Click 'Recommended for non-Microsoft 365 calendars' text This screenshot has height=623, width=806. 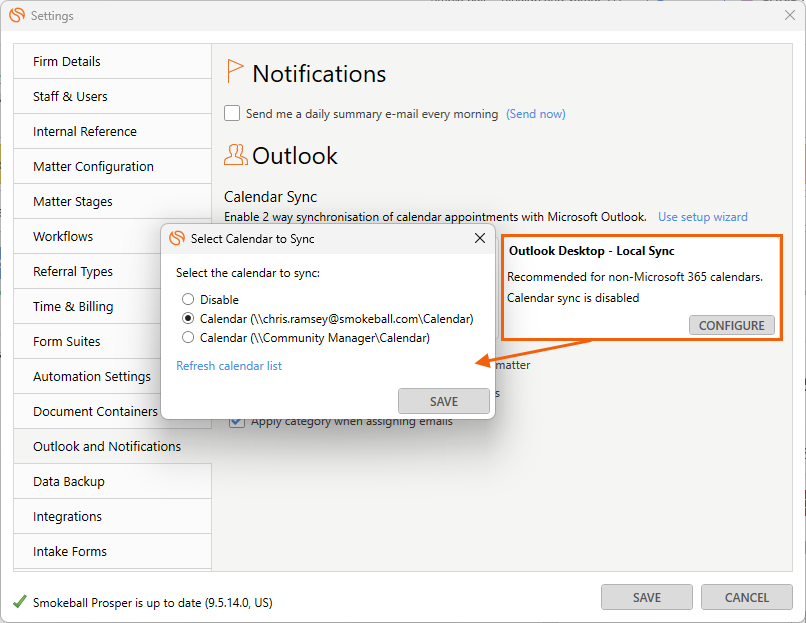[635, 277]
